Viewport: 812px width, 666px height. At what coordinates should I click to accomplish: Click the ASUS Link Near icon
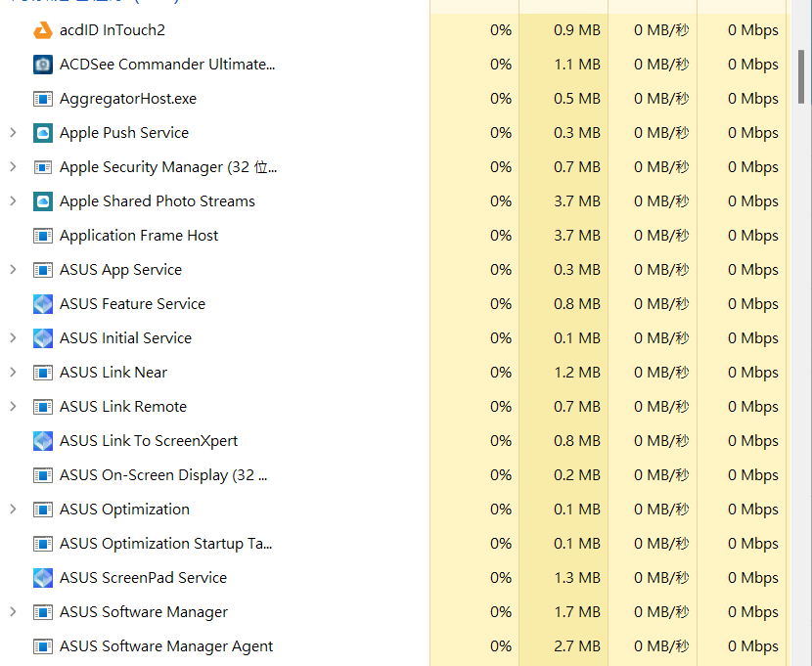tap(42, 373)
